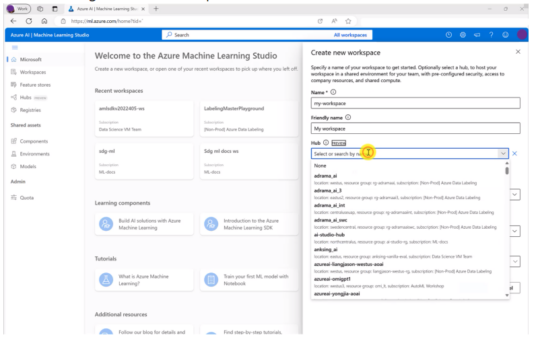Screen dimensions: 540x360
Task: Go to browser home icon
Action: coord(44,21)
